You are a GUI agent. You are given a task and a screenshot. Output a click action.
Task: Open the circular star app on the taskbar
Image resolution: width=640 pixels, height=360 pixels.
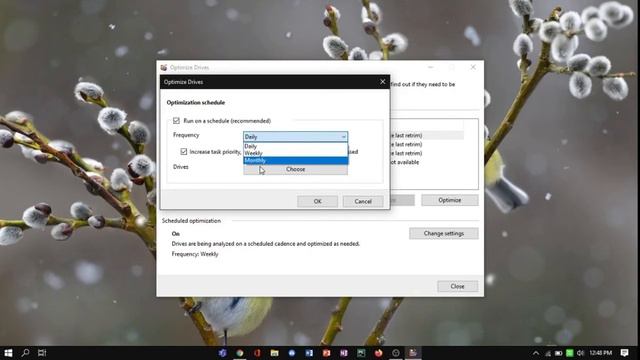[396, 353]
